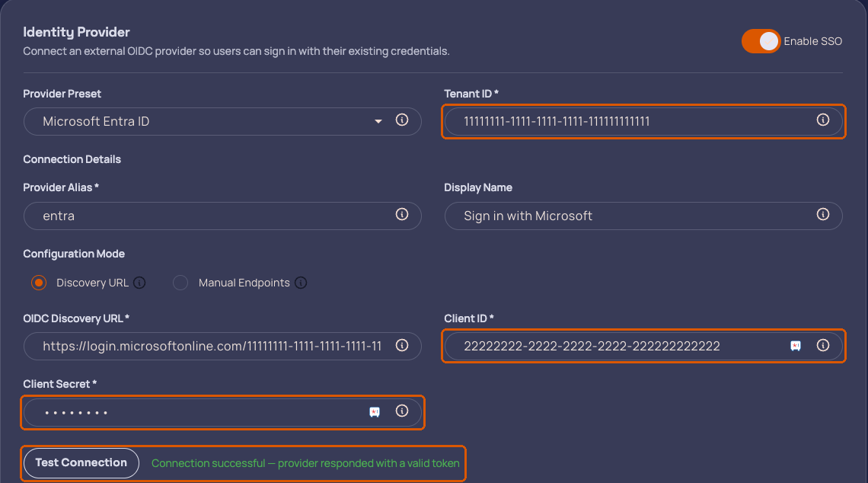Click into the OIDC Discovery URL field
868x483 pixels.
(222, 346)
